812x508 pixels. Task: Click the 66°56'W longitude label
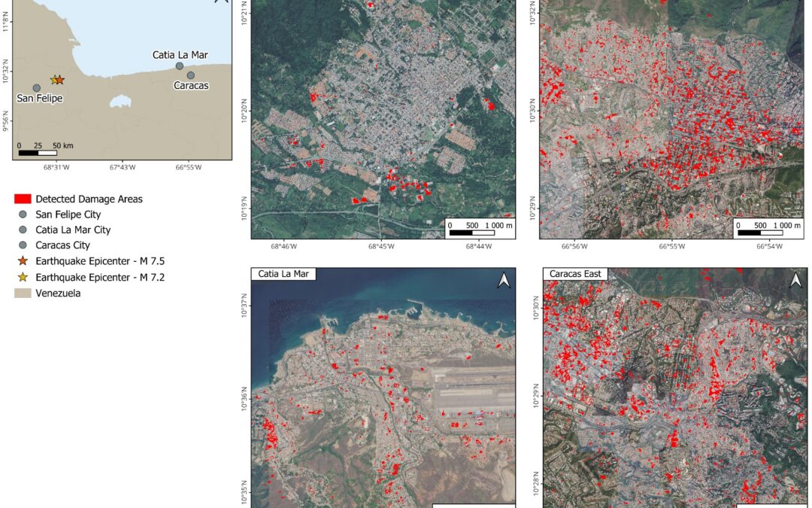pyautogui.click(x=574, y=246)
